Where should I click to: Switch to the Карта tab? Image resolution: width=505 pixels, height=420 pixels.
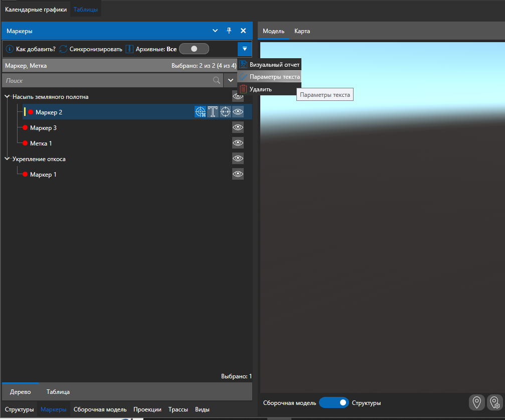302,31
